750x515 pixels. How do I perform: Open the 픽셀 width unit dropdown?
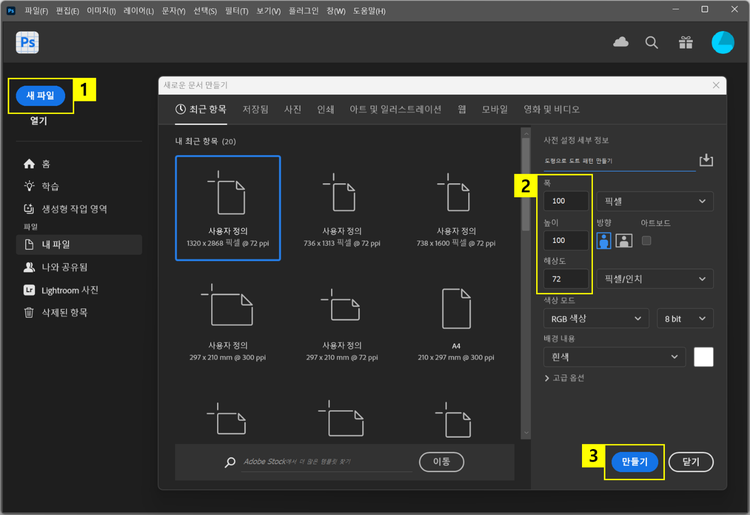(x=655, y=201)
